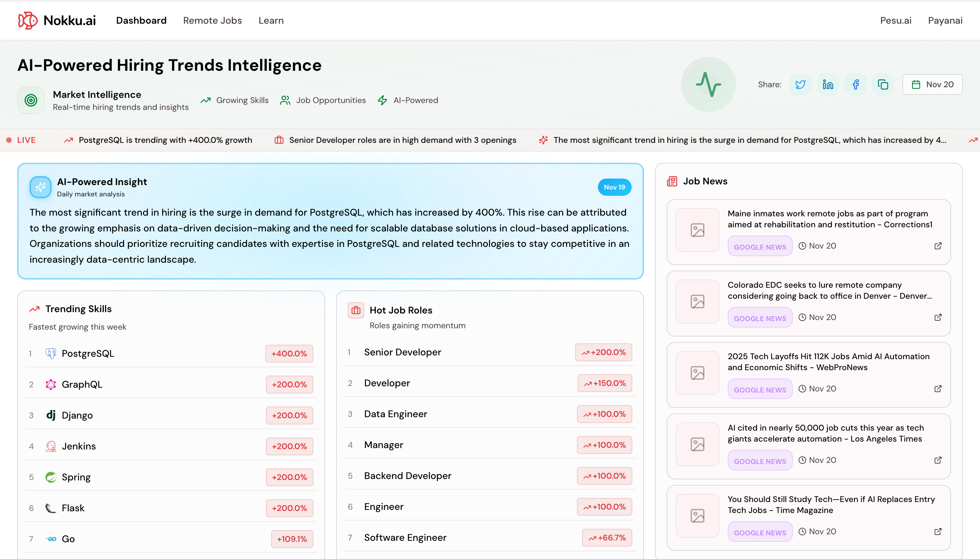Click the Nokku.ai fish logo
The width and height of the screenshot is (980, 559).
(x=27, y=20)
